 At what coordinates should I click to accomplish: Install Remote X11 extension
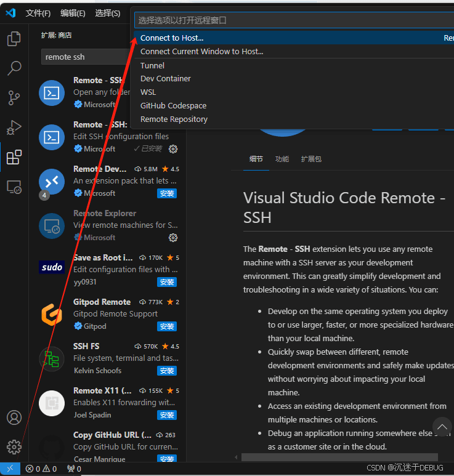(167, 415)
